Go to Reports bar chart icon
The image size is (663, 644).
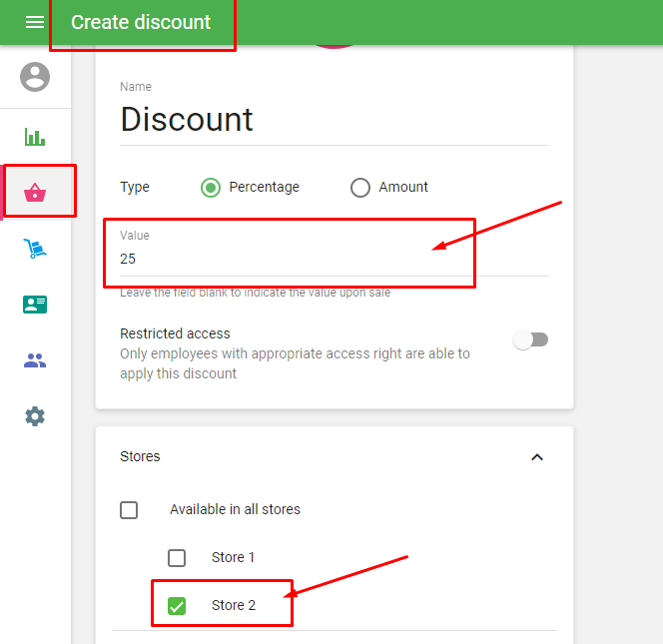click(x=35, y=137)
